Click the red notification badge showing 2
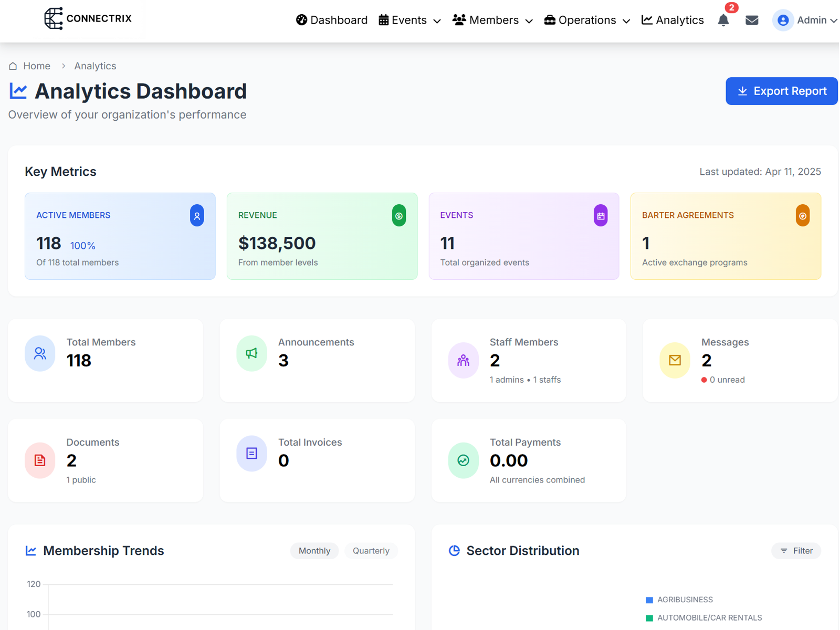The image size is (840, 630). point(731,8)
